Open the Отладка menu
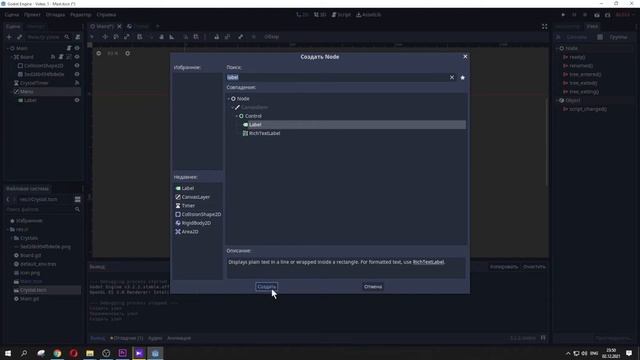 point(55,15)
